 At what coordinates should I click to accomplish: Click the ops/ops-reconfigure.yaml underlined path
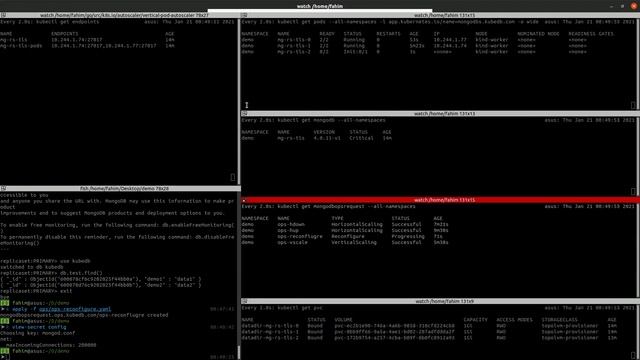(75, 309)
